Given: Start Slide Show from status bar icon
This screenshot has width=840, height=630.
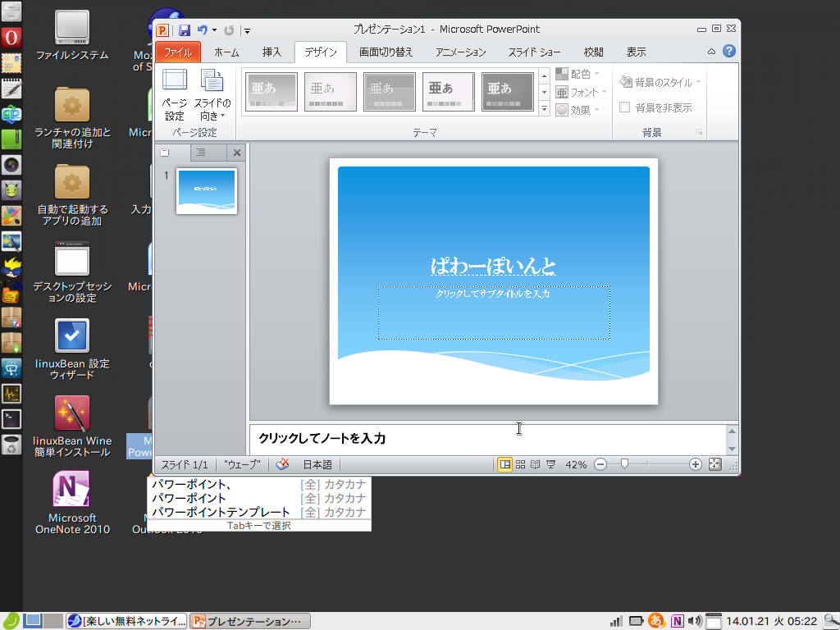Looking at the screenshot, I should pyautogui.click(x=550, y=464).
